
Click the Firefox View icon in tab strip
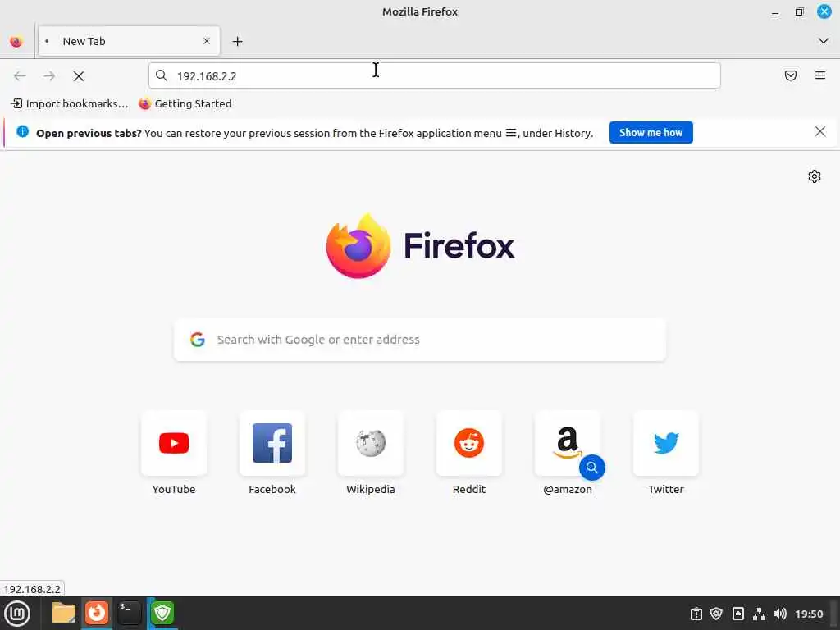tap(16, 41)
